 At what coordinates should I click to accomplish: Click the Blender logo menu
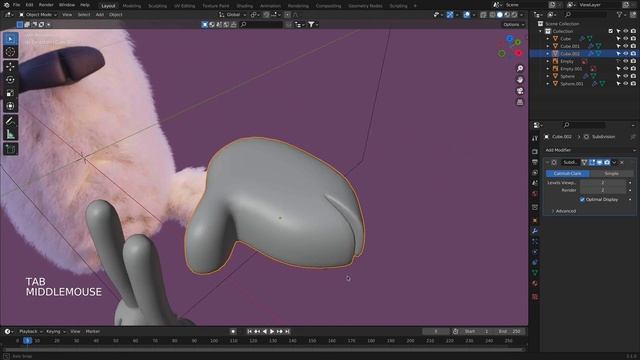tap(6, 5)
